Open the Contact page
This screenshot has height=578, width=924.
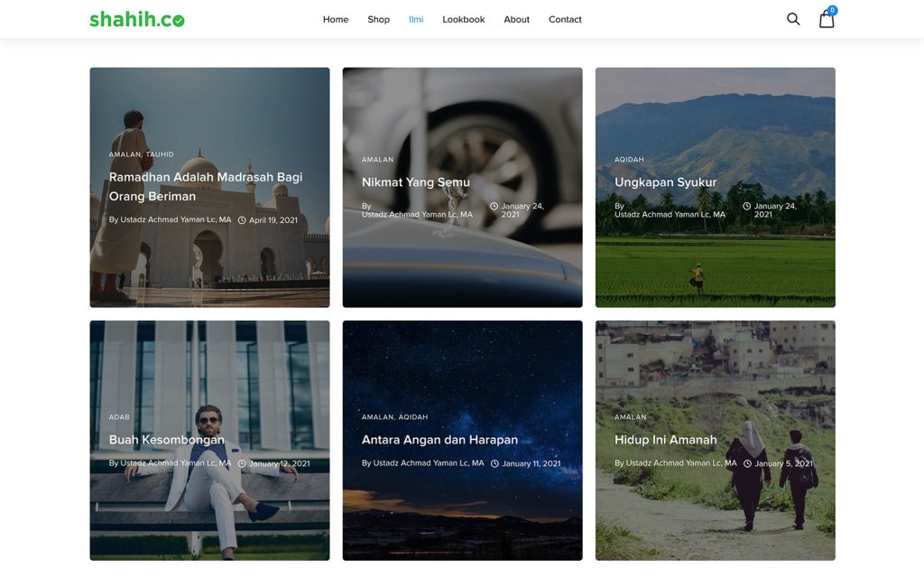(565, 19)
